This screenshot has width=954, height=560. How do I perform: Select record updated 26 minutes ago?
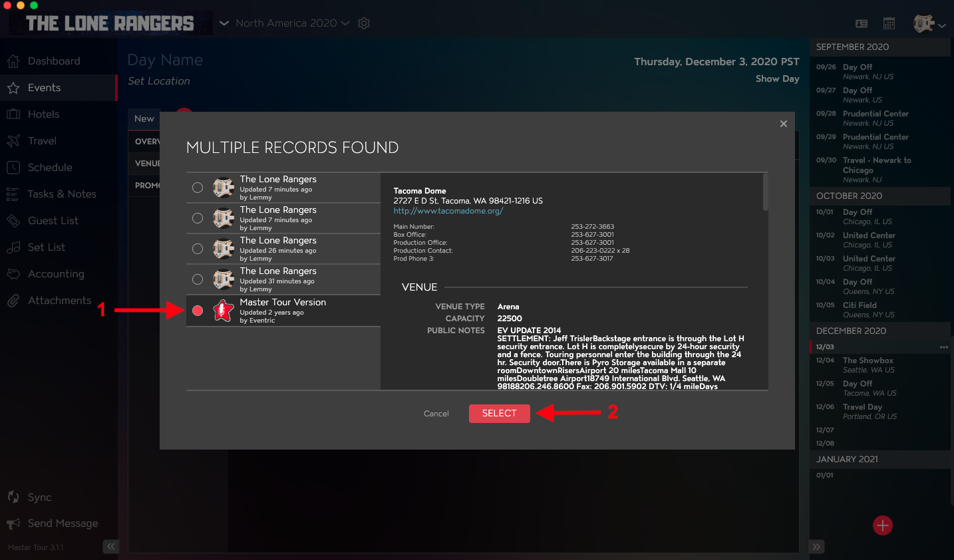point(198,249)
